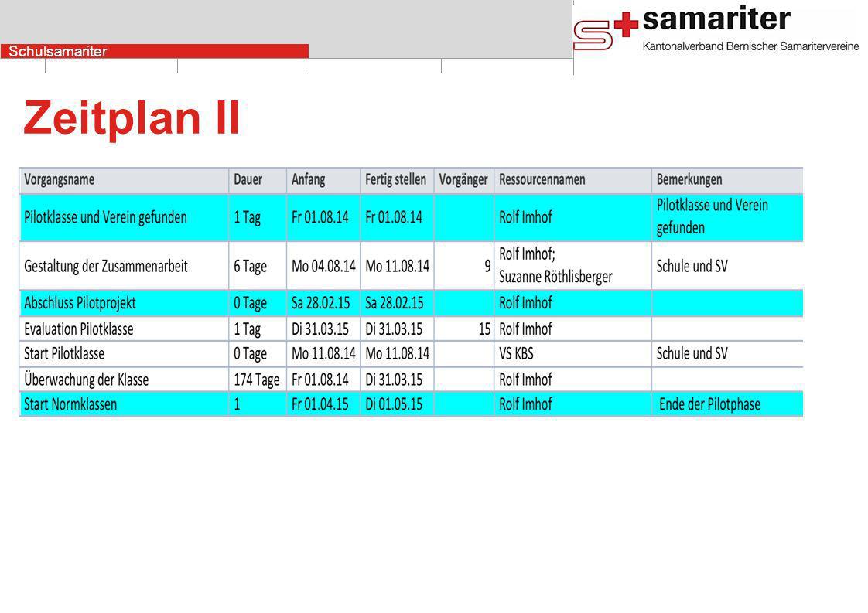Click the Vorgangsname column header

coord(124,180)
